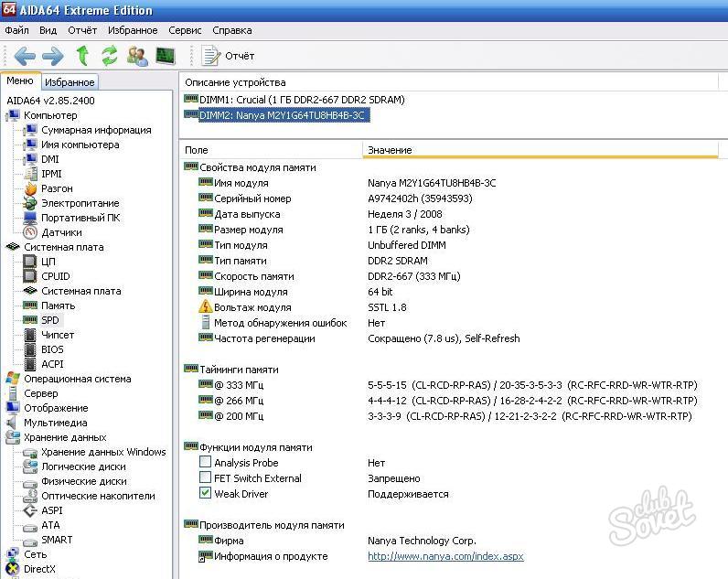The image size is (728, 579).
Task: Collapse the Системная плата tree group
Action: tap(64, 247)
